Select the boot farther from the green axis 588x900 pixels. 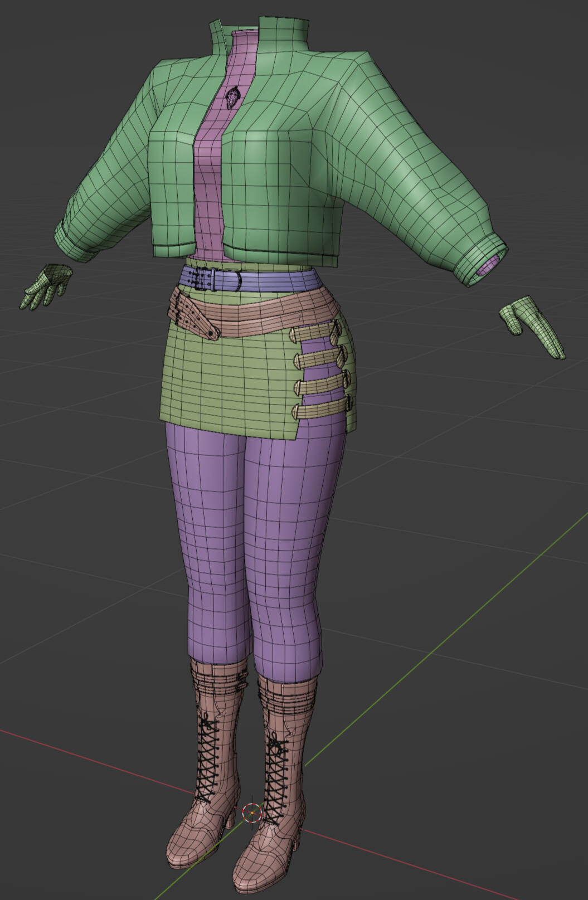pos(206,763)
